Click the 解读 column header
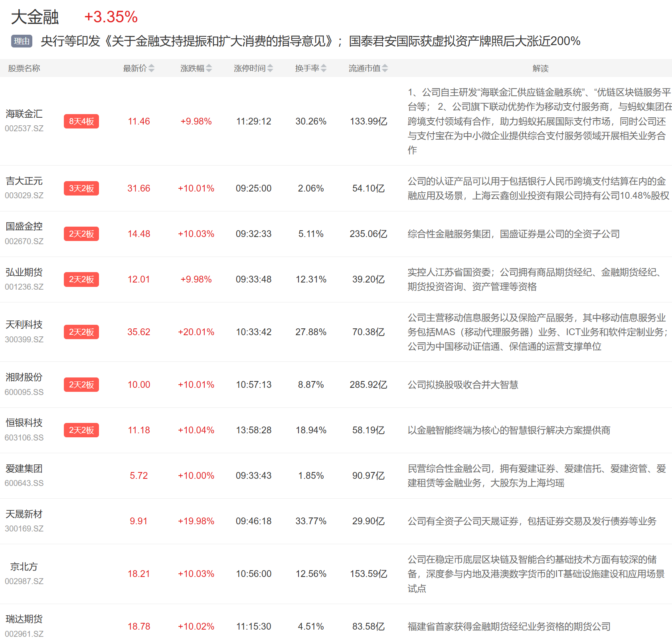 pyautogui.click(x=540, y=68)
